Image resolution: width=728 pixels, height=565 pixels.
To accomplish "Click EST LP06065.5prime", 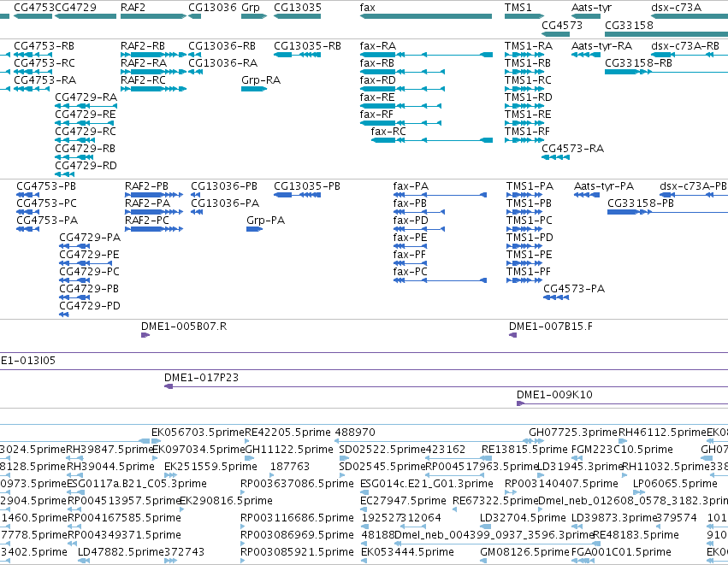I will [x=675, y=484].
